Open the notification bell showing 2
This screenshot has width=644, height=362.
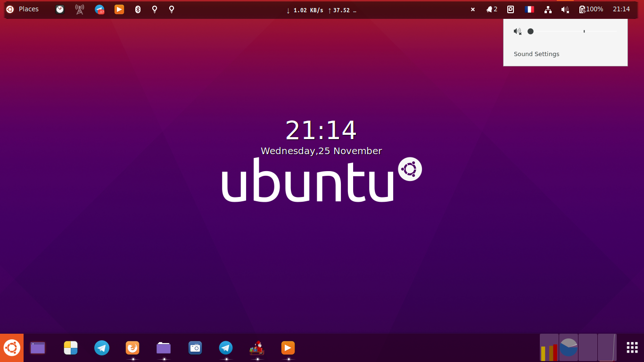point(492,9)
